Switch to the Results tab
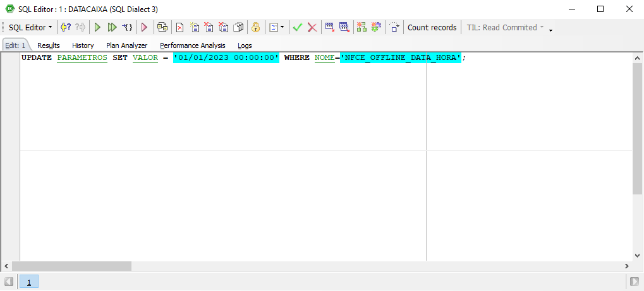 click(x=49, y=45)
